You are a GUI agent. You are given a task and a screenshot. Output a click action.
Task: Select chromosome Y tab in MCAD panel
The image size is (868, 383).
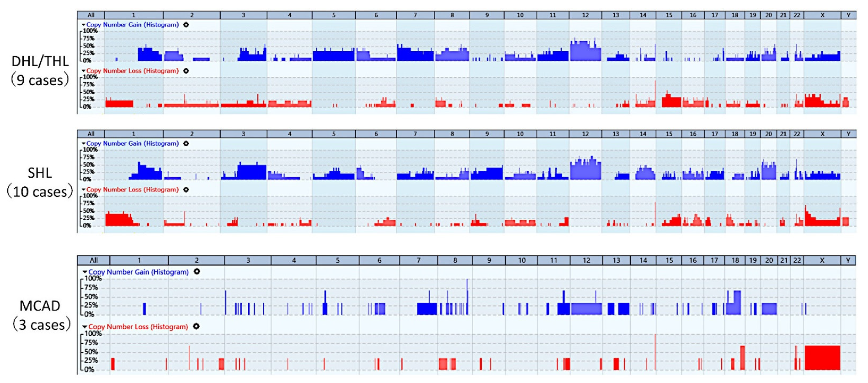848,260
